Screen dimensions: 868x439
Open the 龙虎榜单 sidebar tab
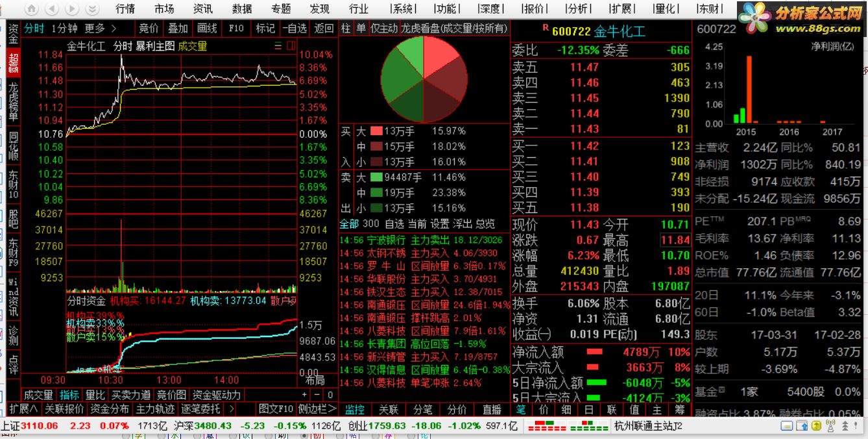(13, 101)
